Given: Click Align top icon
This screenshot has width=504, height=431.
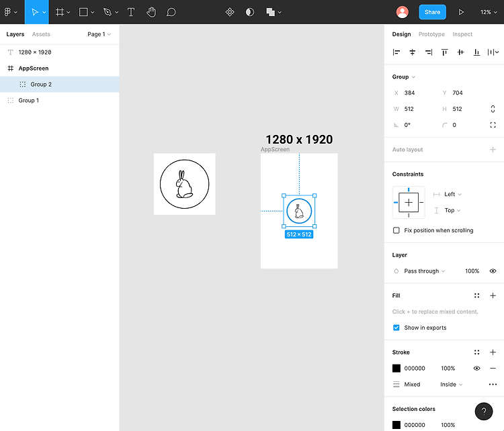Looking at the screenshot, I should (445, 52).
